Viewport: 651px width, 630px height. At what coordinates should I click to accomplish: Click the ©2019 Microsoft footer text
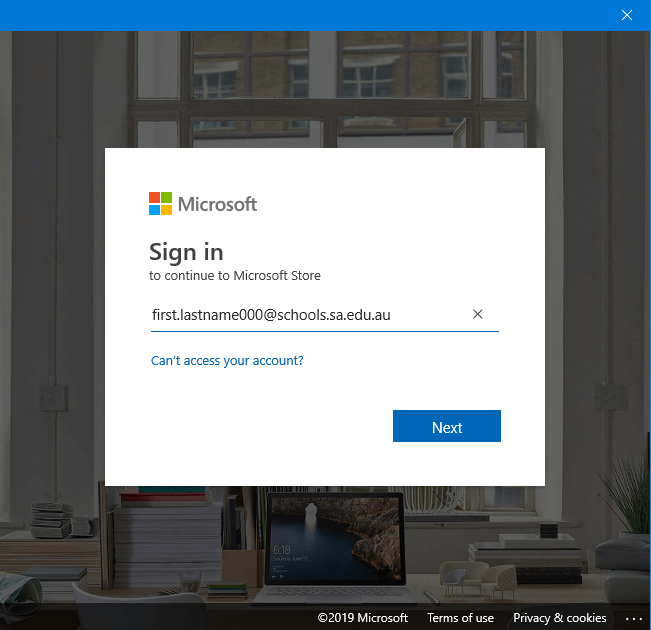tap(363, 618)
